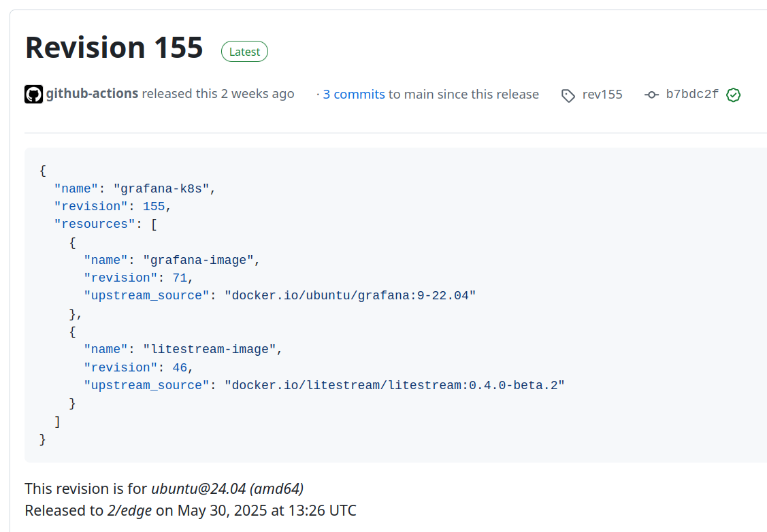Open the rev155 tag link
Viewport: 767px width, 532px height.
pos(602,95)
